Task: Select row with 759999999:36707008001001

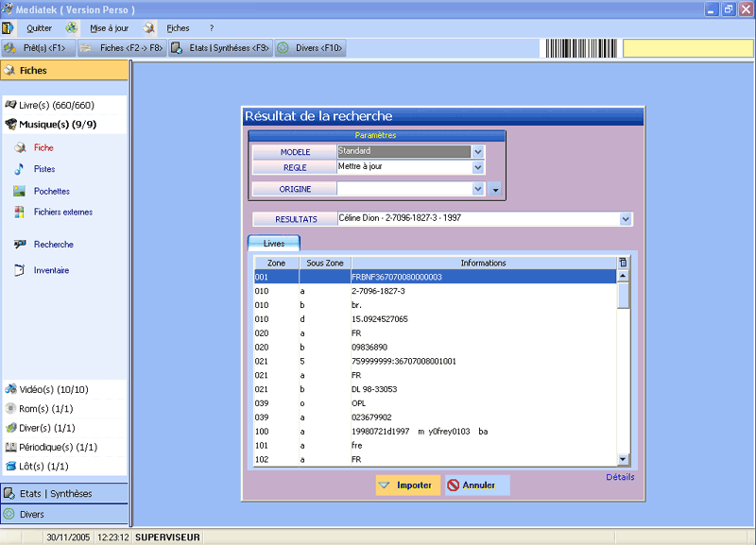Action: click(435, 361)
